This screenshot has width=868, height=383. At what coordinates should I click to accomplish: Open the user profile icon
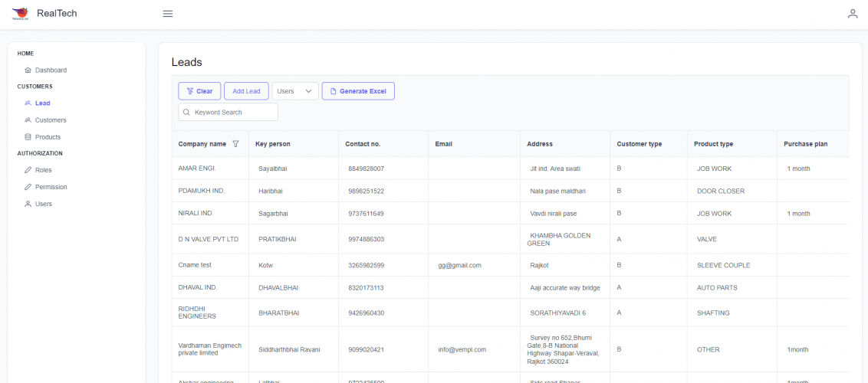click(852, 13)
